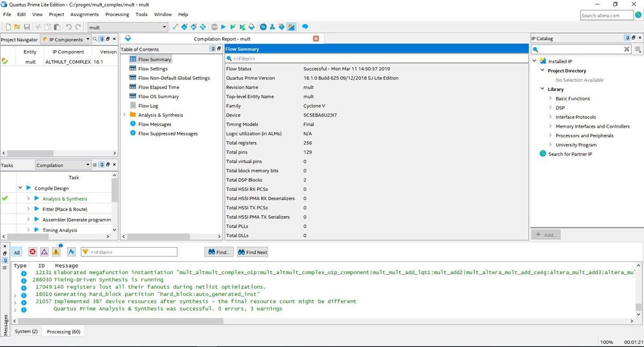Expand the Analysis & Synthesis report folder
Screen dimensions: 644x347
(124, 115)
